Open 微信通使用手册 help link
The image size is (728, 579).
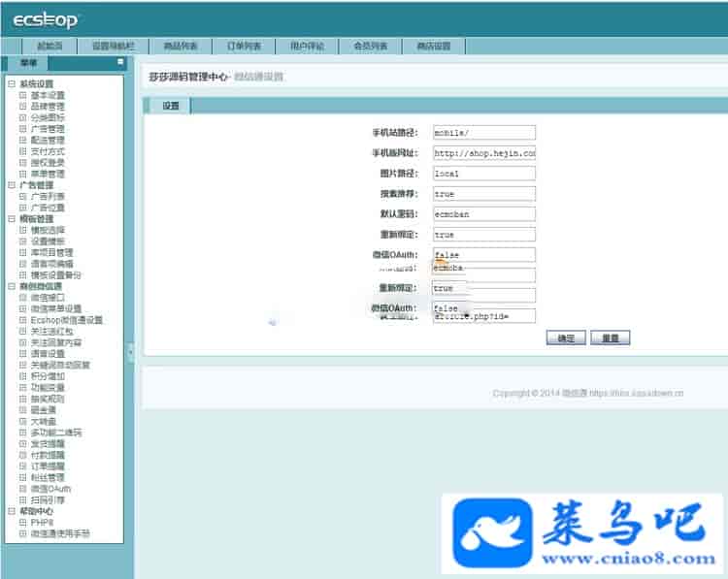click(x=60, y=533)
